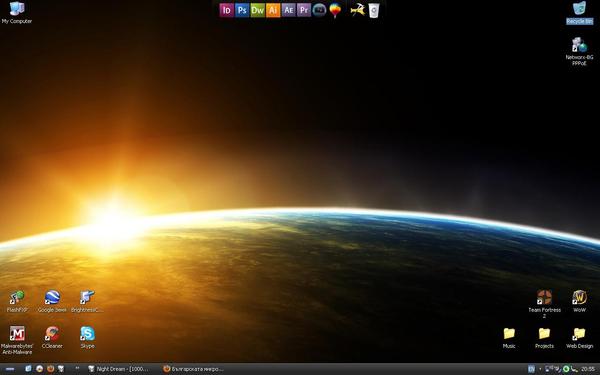600x375 pixels.
Task: Launch CorelDRAW balloon icon in the dock
Action: [335, 10]
